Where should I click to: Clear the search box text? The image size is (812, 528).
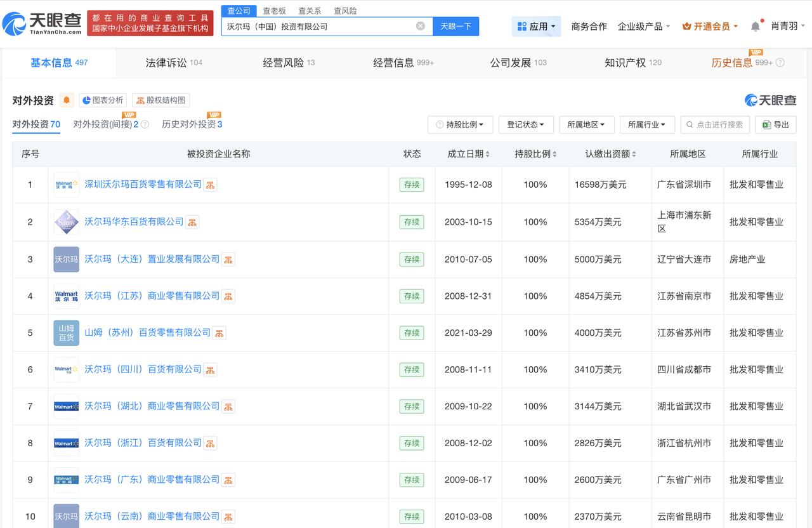click(421, 26)
